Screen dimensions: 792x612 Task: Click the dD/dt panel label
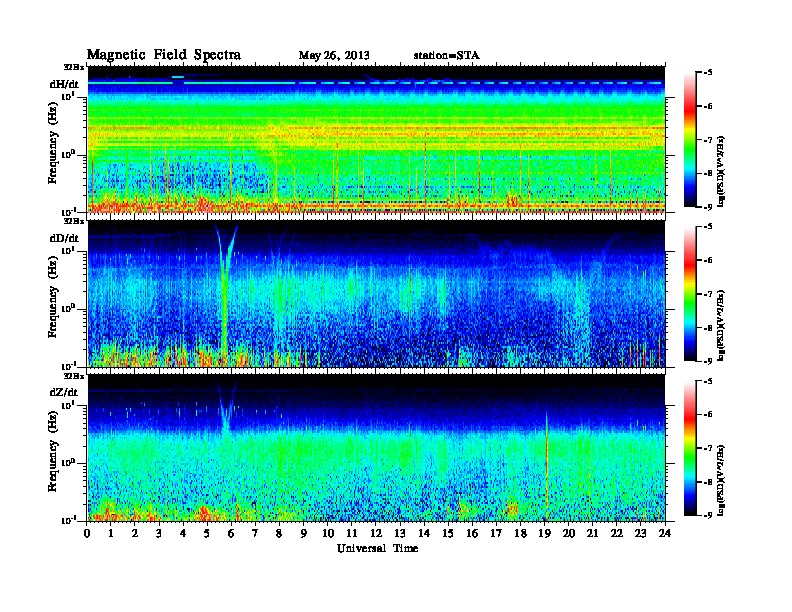64,238
